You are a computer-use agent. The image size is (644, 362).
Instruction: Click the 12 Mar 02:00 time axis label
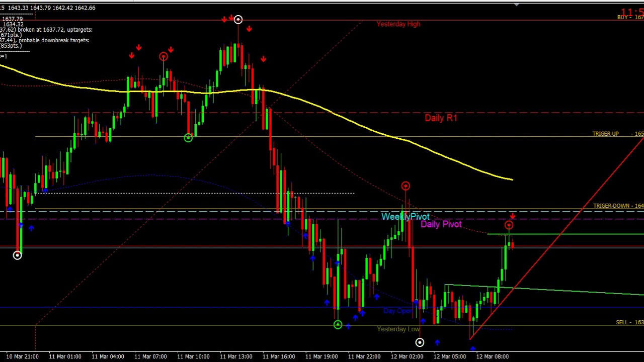coord(407,356)
